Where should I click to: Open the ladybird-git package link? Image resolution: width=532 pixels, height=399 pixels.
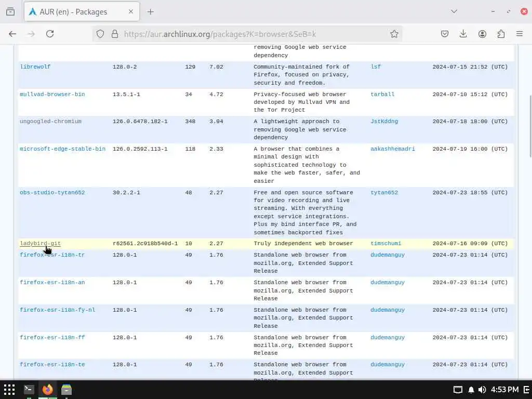pos(40,244)
